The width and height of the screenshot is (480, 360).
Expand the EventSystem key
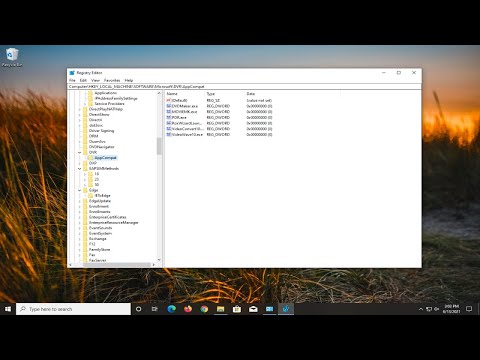(80, 233)
